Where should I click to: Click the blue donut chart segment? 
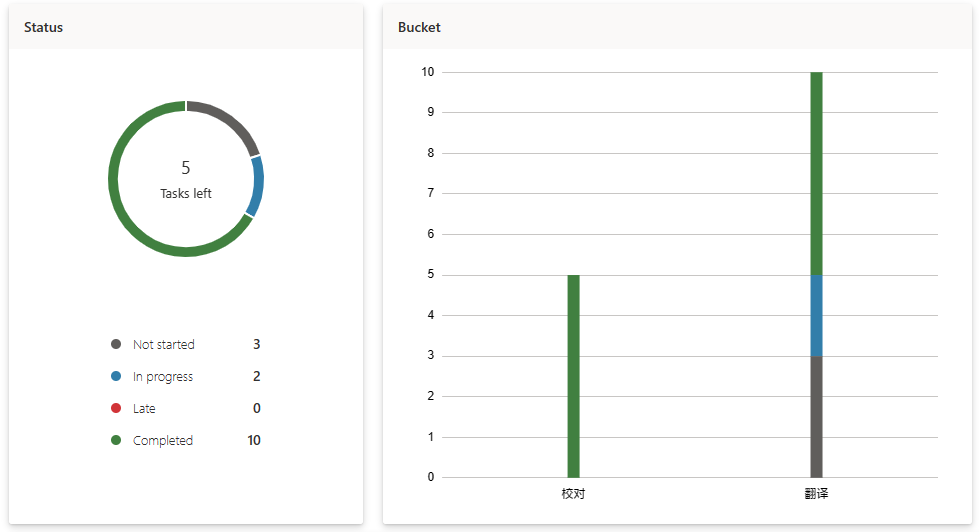pos(257,187)
